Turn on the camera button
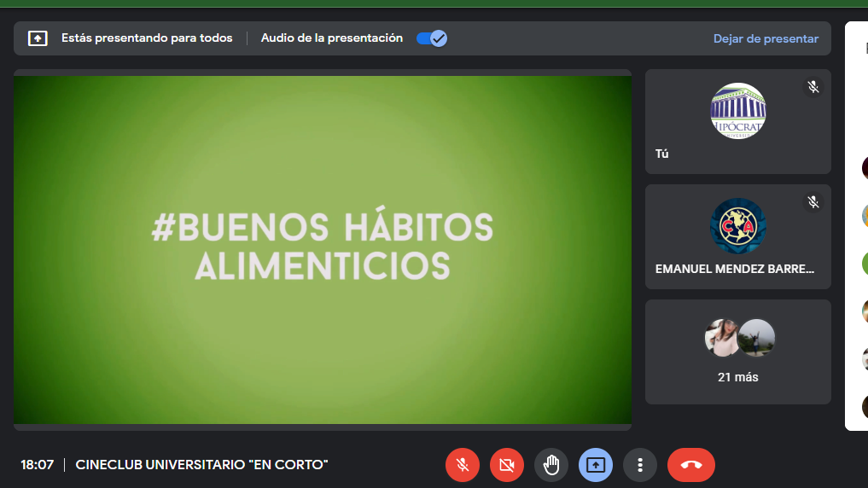Viewport: 868px width, 488px height. click(x=506, y=465)
